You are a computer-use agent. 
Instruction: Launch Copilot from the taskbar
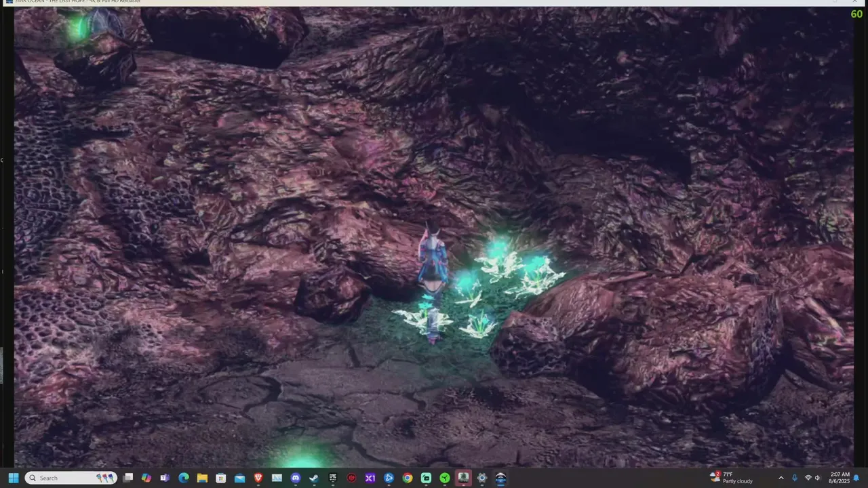[x=146, y=478]
